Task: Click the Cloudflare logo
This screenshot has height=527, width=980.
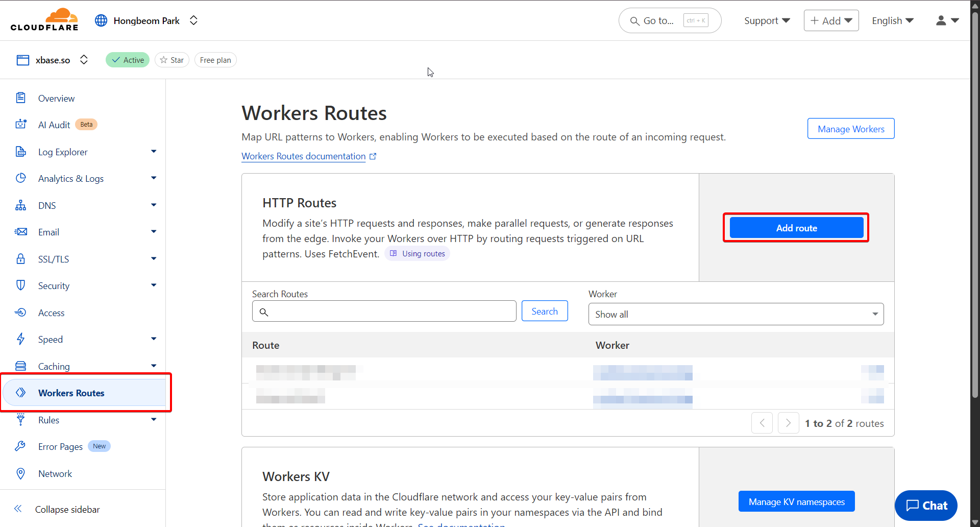Action: click(x=44, y=20)
